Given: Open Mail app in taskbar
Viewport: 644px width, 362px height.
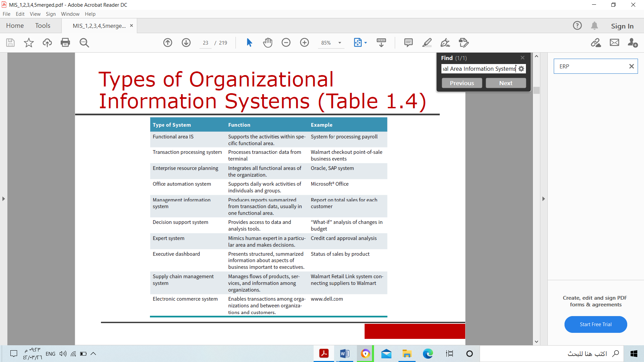Looking at the screenshot, I should click(x=386, y=354).
